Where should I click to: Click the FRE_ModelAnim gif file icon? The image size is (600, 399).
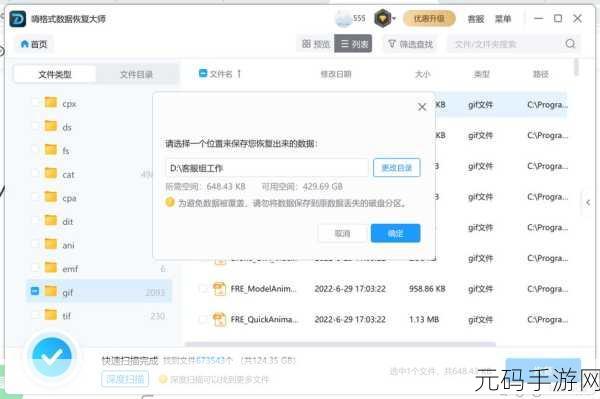219,288
